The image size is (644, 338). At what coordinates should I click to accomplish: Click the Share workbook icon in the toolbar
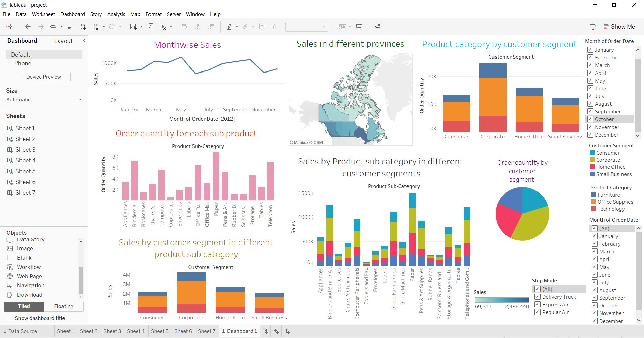(x=377, y=26)
